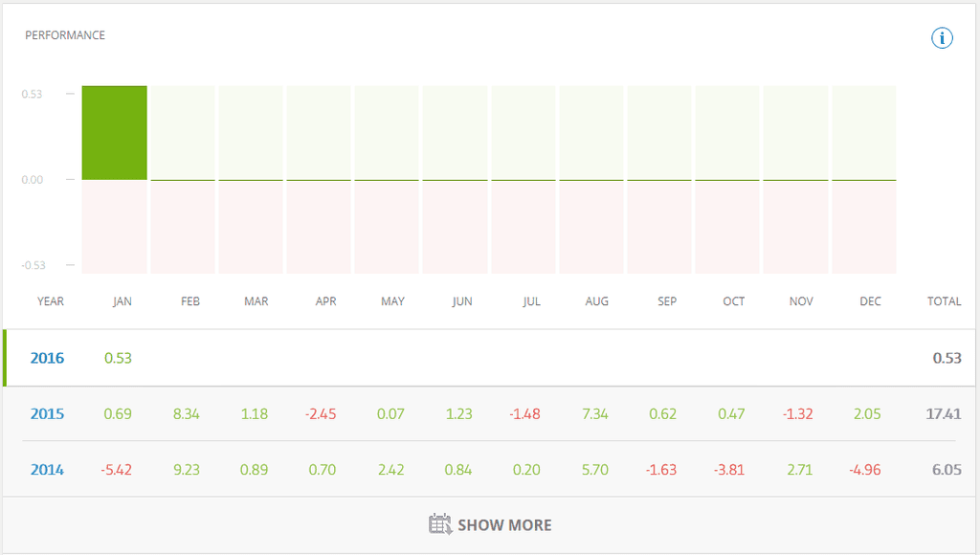This screenshot has height=555, width=980.
Task: Select the 2014 year row link
Action: [48, 470]
